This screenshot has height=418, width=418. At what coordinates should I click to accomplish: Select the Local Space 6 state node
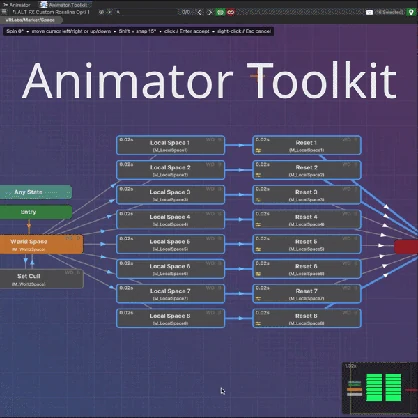point(170,269)
